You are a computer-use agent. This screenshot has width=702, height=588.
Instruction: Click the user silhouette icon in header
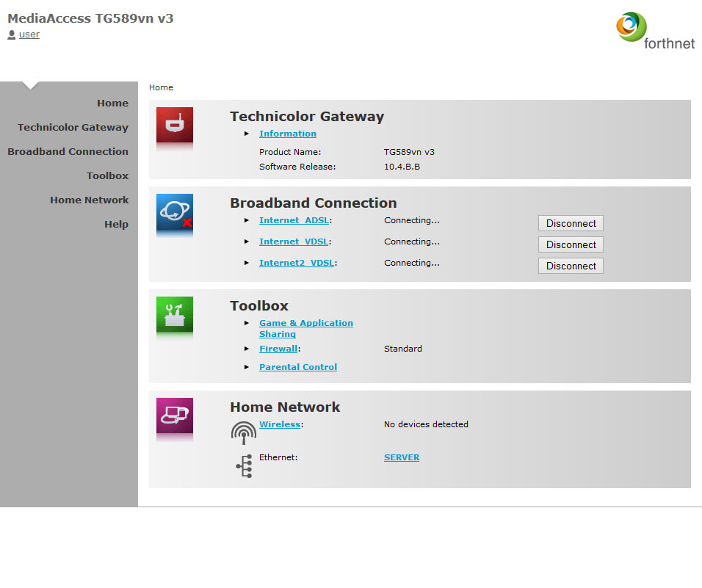pos(12,35)
